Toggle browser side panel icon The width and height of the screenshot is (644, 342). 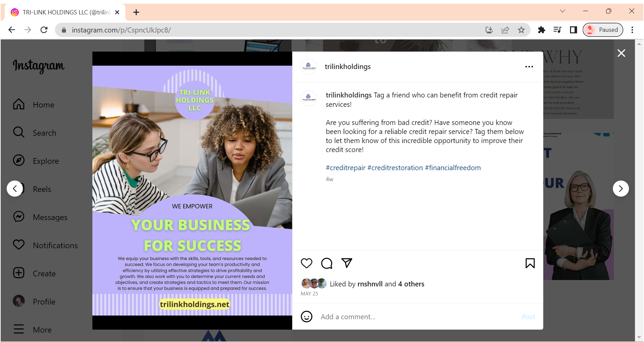pos(573,30)
